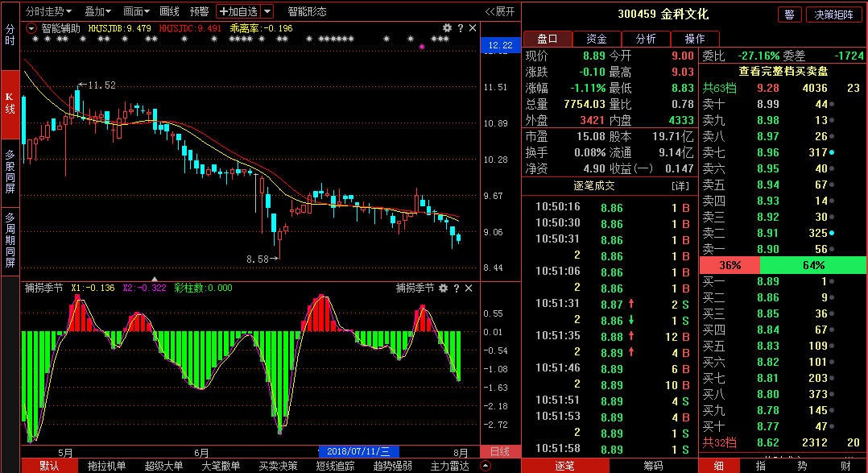The image size is (868, 473).
Task: Switch to 资金 tab
Action: (x=596, y=38)
